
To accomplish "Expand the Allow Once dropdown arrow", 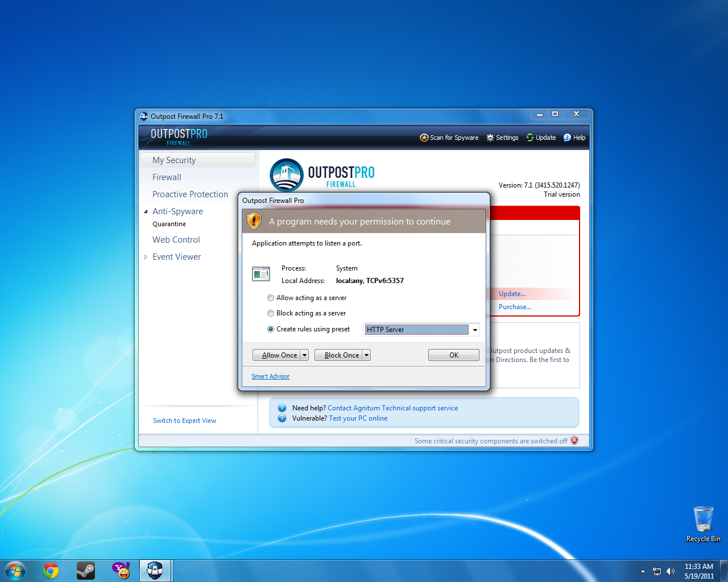I will [304, 355].
